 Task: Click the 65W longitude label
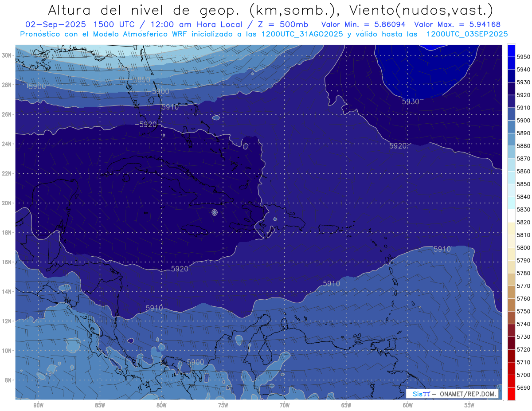click(346, 405)
